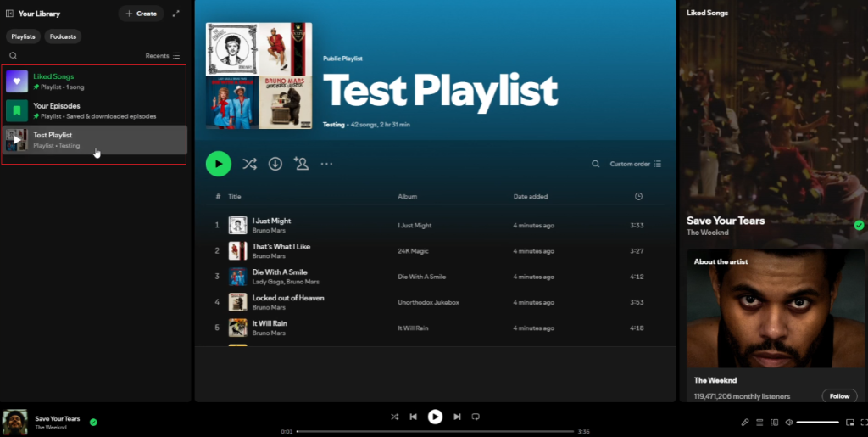Filter library by Podcasts
868x437 pixels.
63,36
